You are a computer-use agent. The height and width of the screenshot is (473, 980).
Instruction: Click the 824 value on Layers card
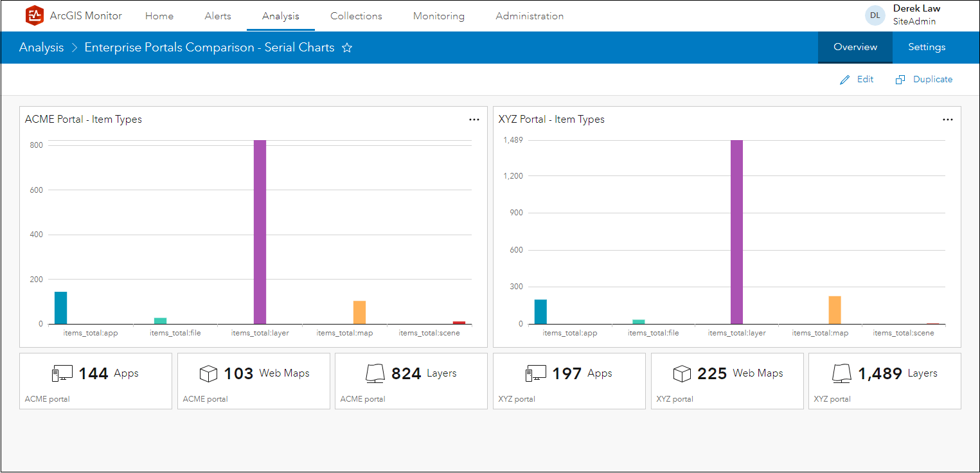(406, 374)
